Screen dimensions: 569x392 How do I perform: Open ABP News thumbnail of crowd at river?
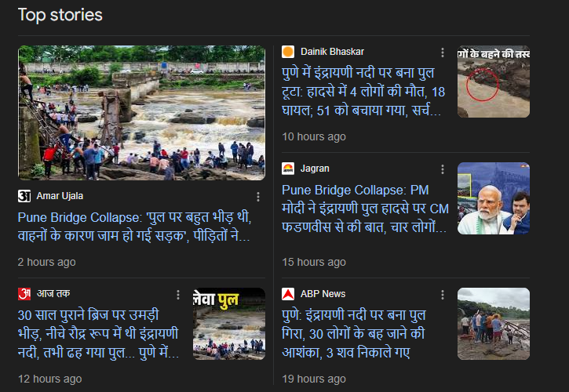point(494,324)
